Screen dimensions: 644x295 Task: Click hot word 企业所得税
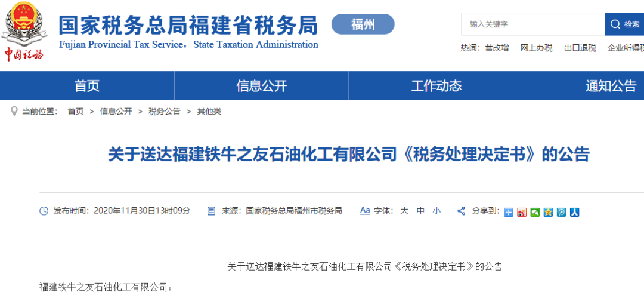626,48
